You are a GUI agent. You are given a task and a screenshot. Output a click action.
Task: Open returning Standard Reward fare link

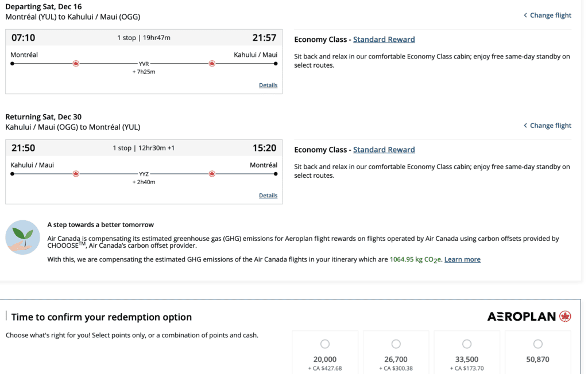tap(384, 150)
